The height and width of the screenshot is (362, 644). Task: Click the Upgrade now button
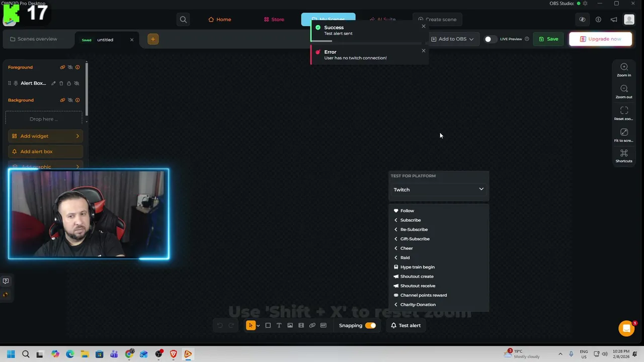coord(600,39)
